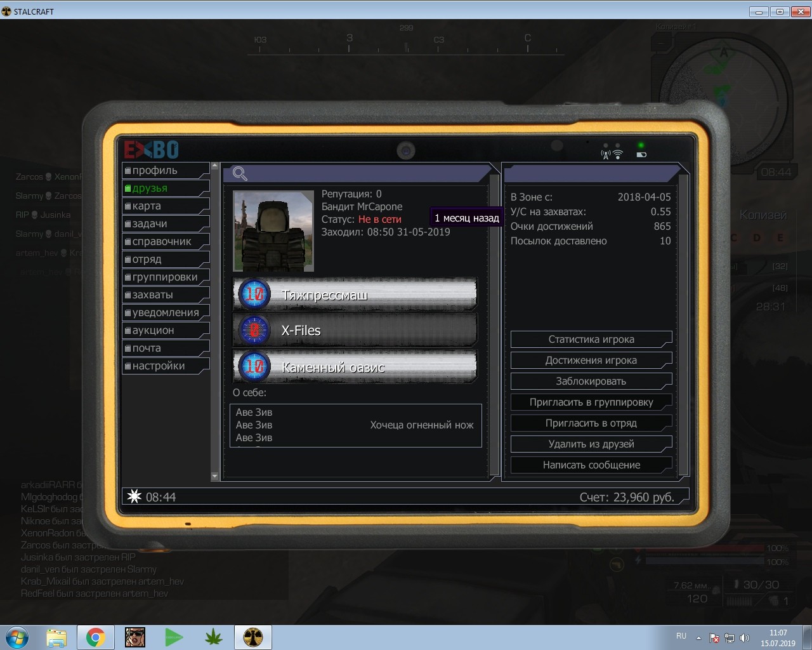Open the захваты menu section
Screen dimensions: 812x650
[166, 295]
